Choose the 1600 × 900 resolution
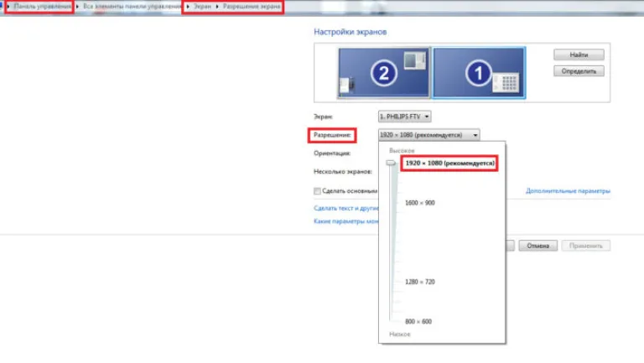 click(420, 203)
